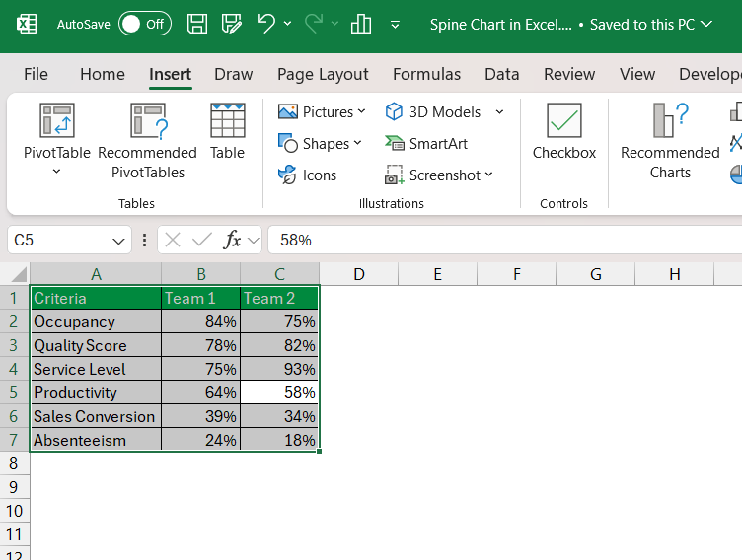Open the Undo history dropdown arrow

pos(287,24)
